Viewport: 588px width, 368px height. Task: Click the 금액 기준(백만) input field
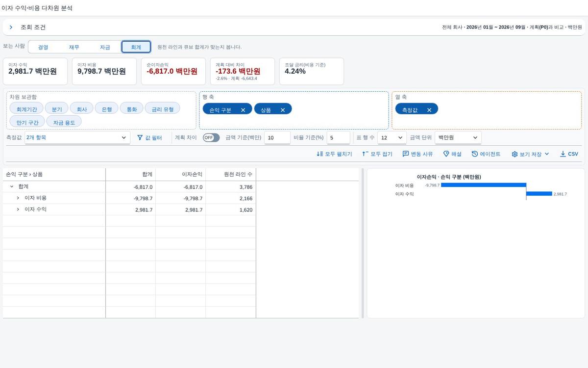(x=277, y=138)
